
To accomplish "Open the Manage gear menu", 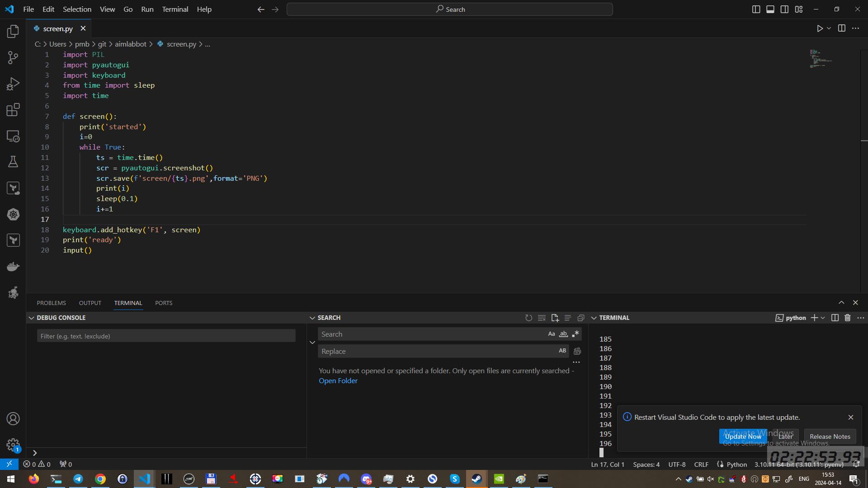I will tap(13, 445).
